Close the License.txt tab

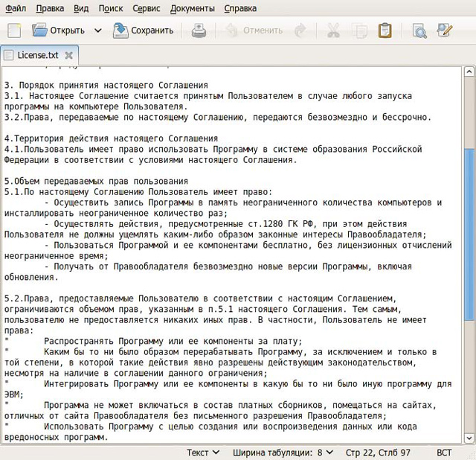click(69, 55)
